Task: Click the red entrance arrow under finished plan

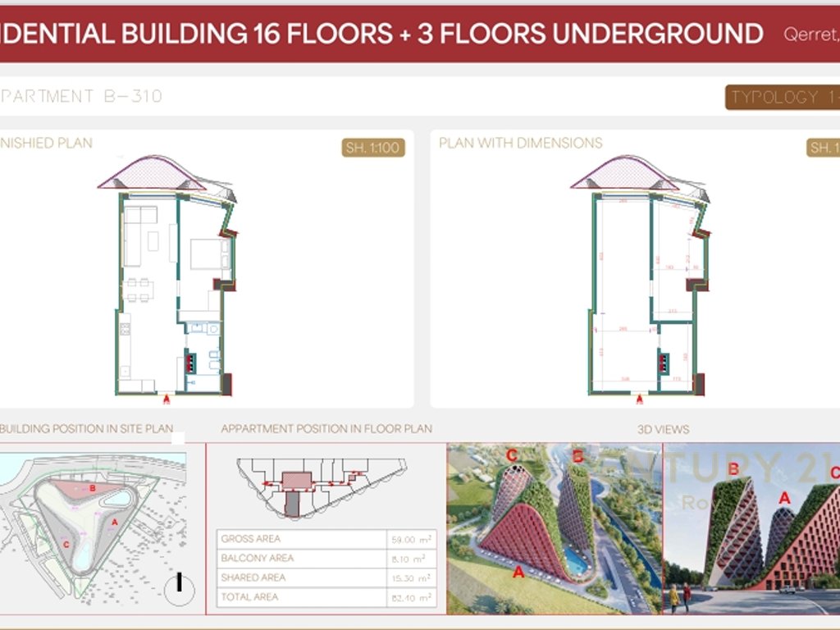Action: [x=167, y=399]
